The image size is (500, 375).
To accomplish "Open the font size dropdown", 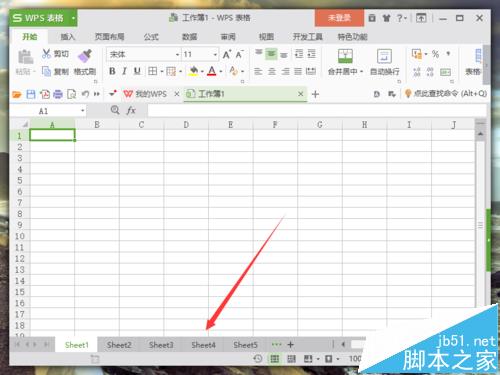I will pos(215,55).
